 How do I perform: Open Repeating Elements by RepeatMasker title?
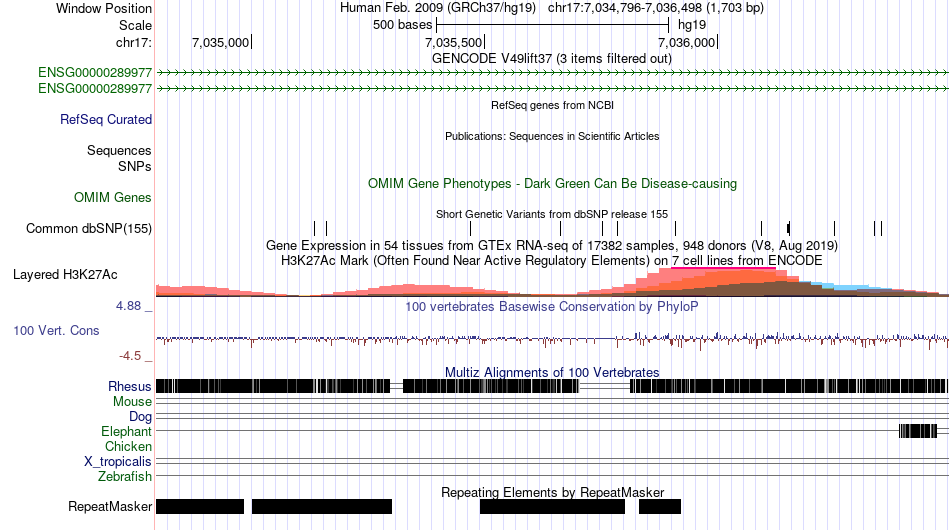(552, 492)
